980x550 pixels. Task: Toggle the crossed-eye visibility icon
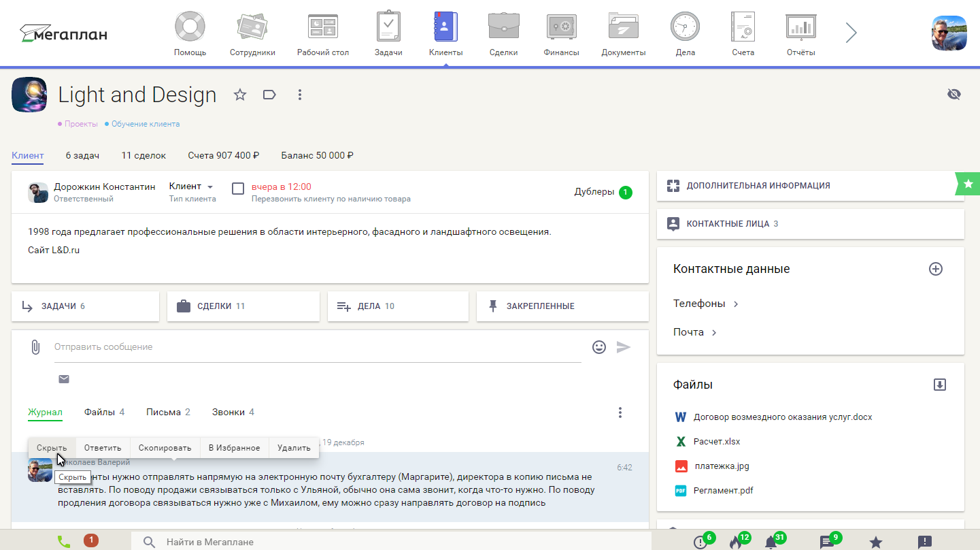[x=954, y=94]
